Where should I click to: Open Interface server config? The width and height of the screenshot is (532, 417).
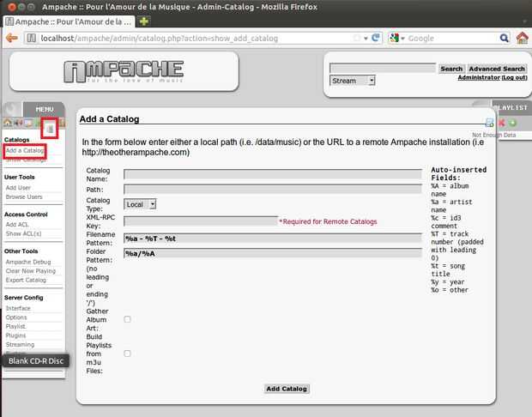pos(18,308)
